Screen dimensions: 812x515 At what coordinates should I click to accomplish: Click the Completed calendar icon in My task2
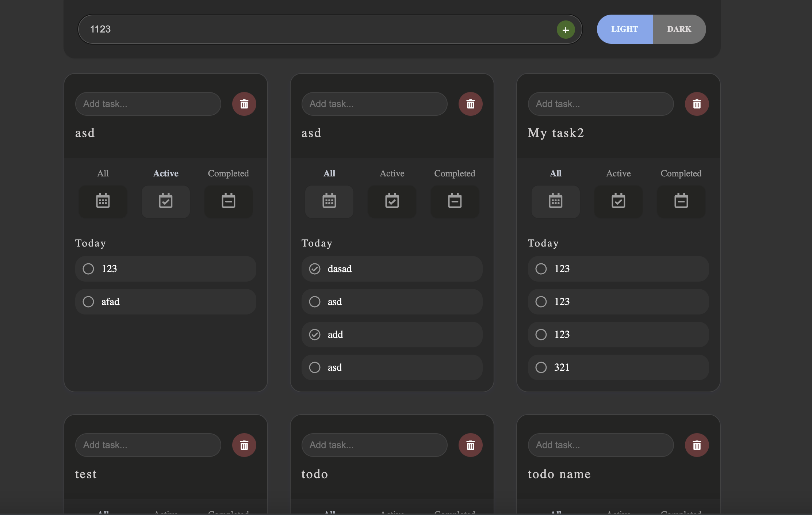pyautogui.click(x=681, y=201)
